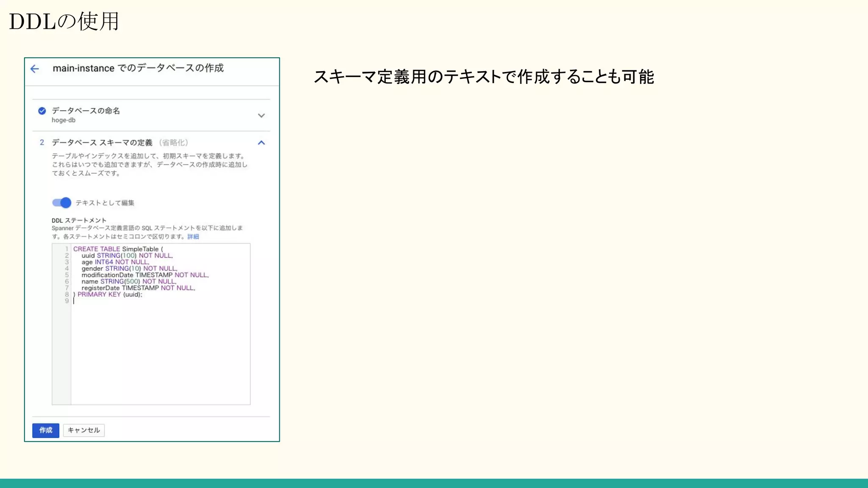The image size is (868, 488).
Task: Click the PRIMARY KEY (uuid) line
Action: point(108,294)
